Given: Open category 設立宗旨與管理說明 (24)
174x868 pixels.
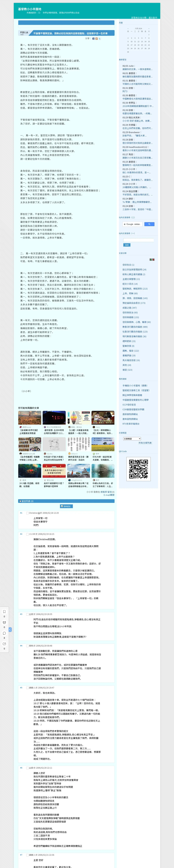Looking at the screenshot, I should tap(134, 270).
